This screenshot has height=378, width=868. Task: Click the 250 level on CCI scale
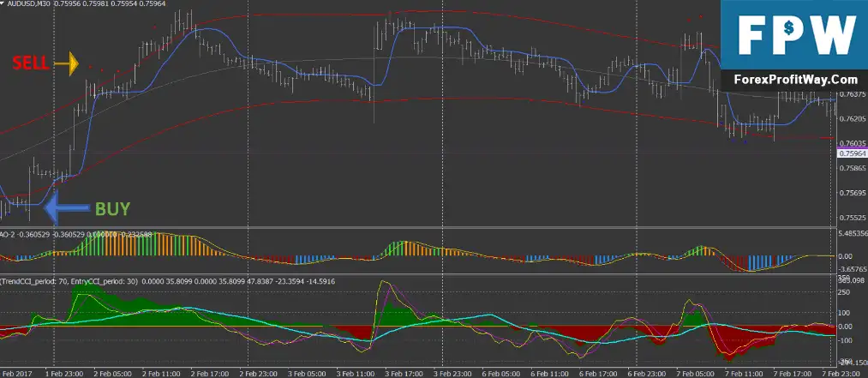pos(846,294)
